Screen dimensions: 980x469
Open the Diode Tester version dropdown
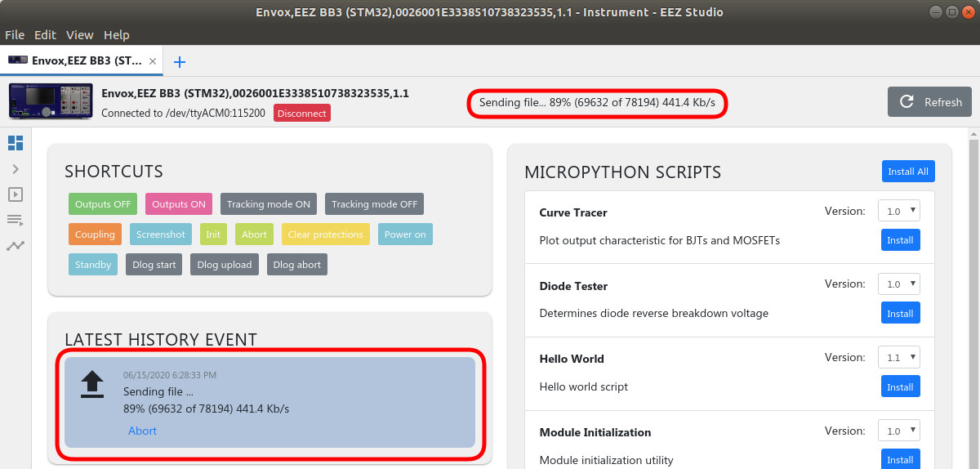[x=899, y=284]
